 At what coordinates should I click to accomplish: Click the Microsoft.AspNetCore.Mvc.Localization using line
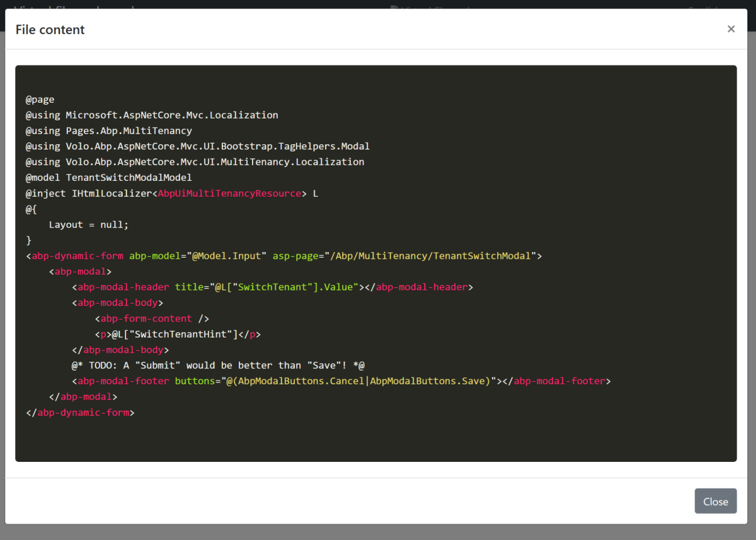151,115
